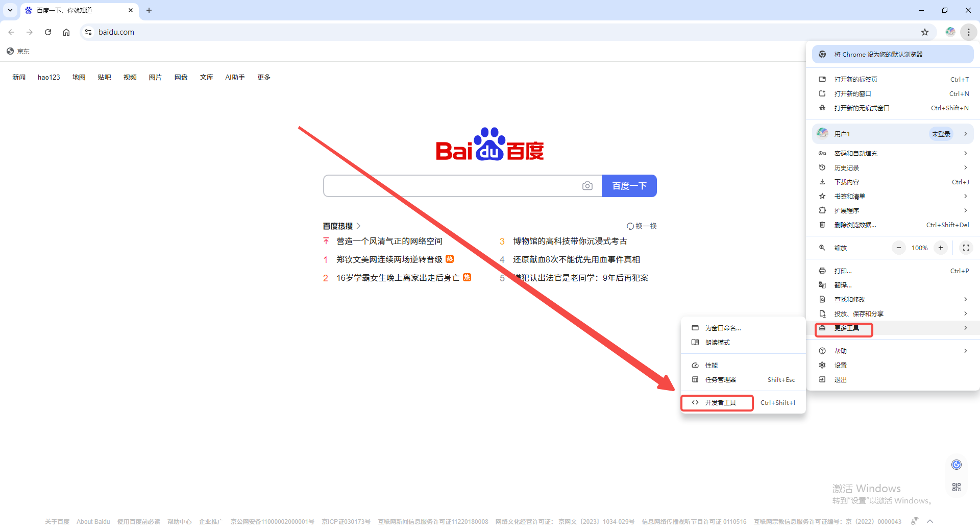Expand the 百度热搜 hot search list
Viewport: 980px width, 531px height.
[342, 226]
